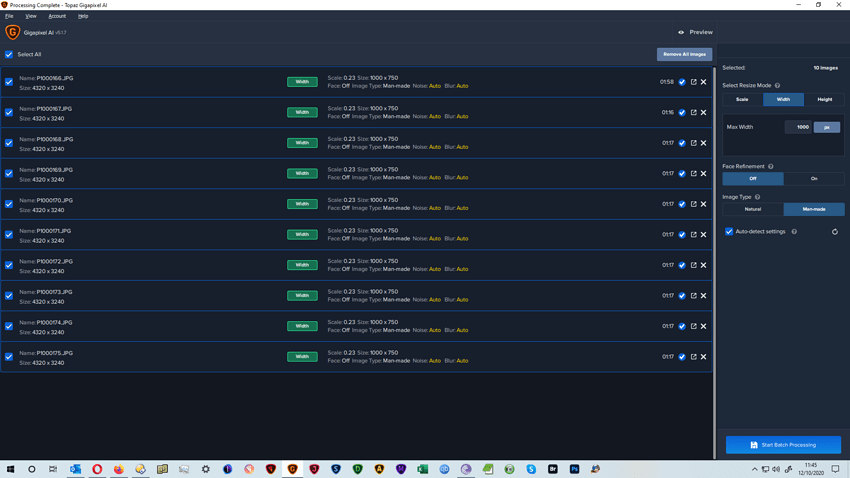Open the processed P1000170.JPG result
The height and width of the screenshot is (478, 850).
pos(693,204)
